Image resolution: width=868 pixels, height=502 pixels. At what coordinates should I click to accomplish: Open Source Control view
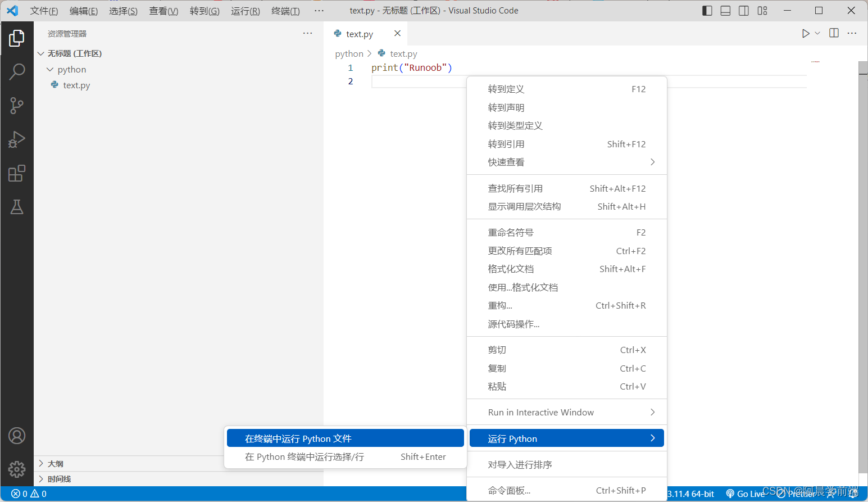(17, 106)
